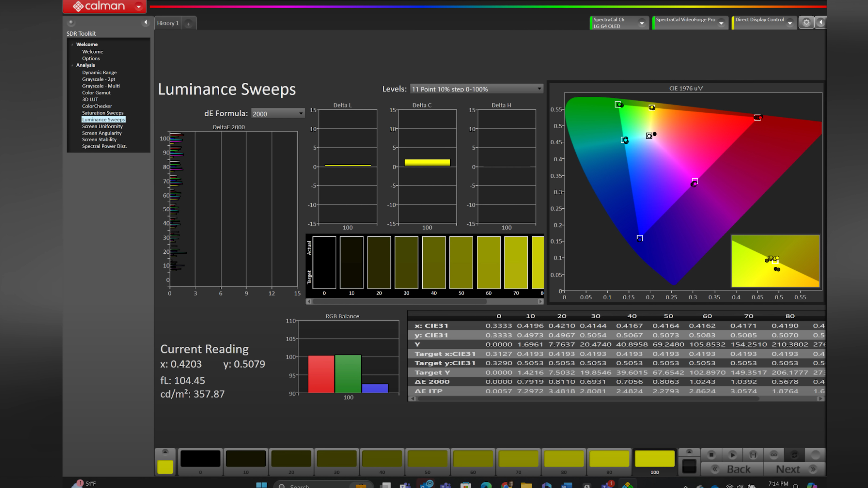Click the SpectraCal VideoForge Pro icon
Image resolution: width=868 pixels, height=488 pixels.
pyautogui.click(x=688, y=22)
